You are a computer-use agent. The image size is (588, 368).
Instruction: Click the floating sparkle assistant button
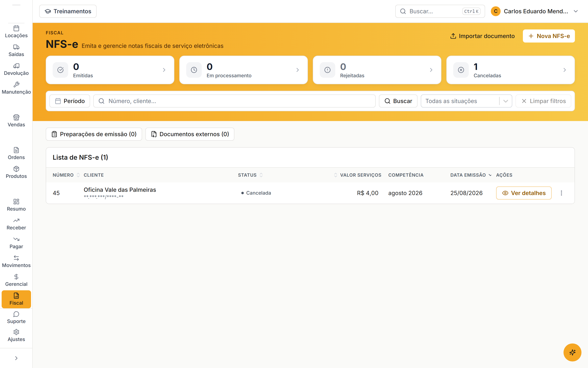point(572,352)
